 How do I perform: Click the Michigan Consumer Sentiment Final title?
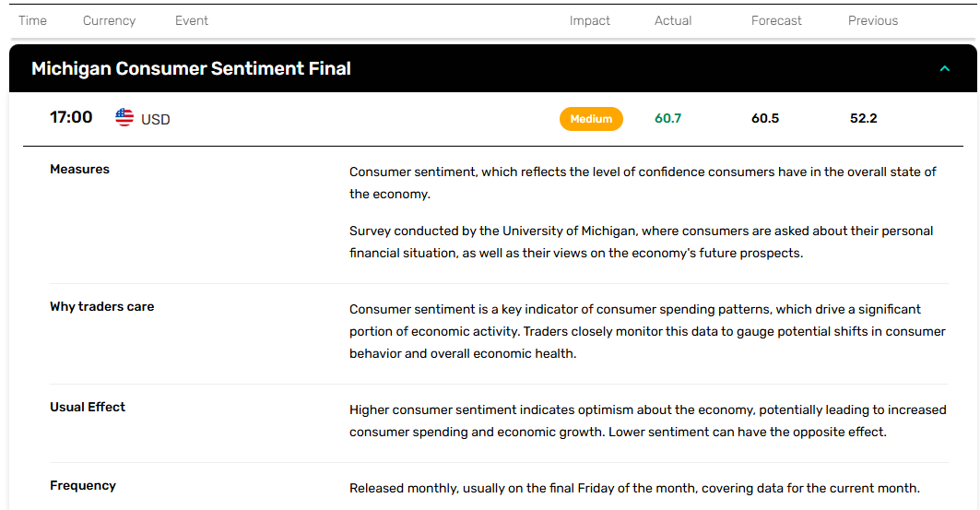tap(191, 69)
